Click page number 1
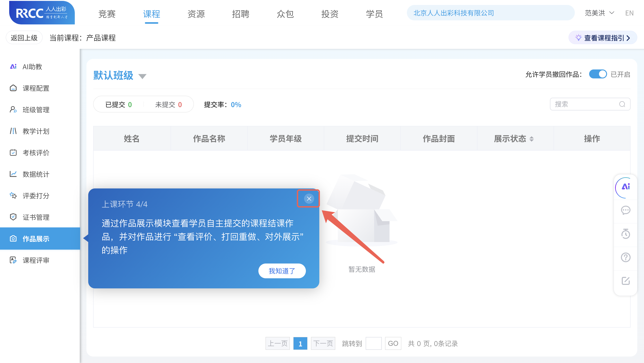 point(300,343)
